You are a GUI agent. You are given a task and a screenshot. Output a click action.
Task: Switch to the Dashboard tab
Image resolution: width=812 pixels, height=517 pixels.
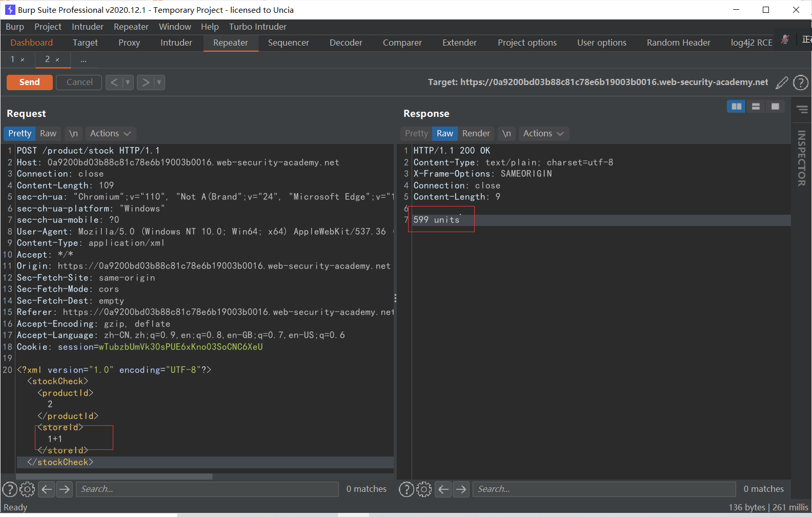31,43
